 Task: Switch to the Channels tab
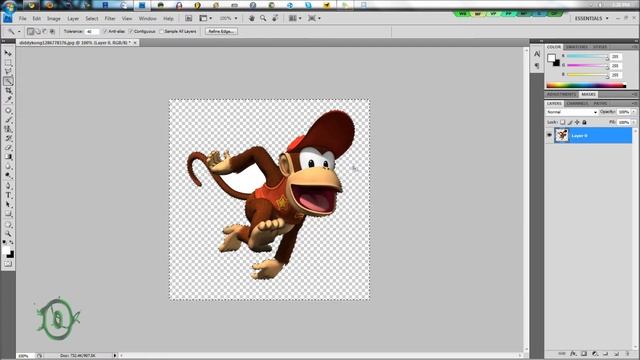point(577,104)
